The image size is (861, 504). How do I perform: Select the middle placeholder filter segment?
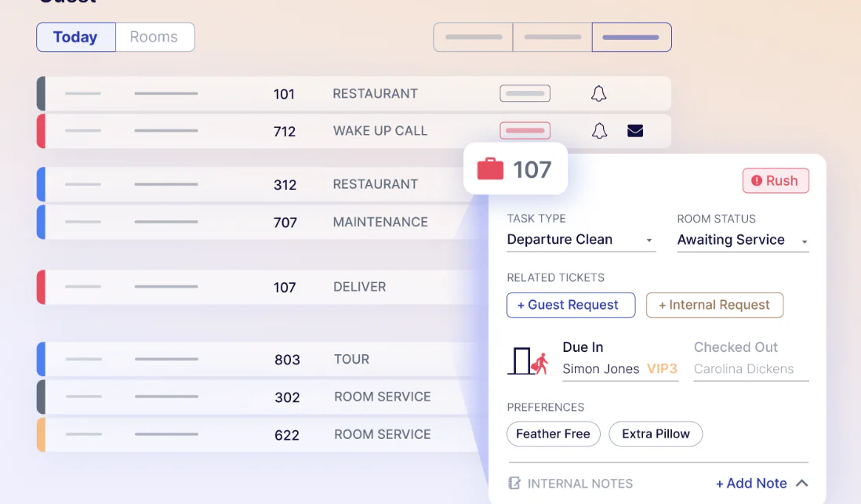pyautogui.click(x=552, y=38)
